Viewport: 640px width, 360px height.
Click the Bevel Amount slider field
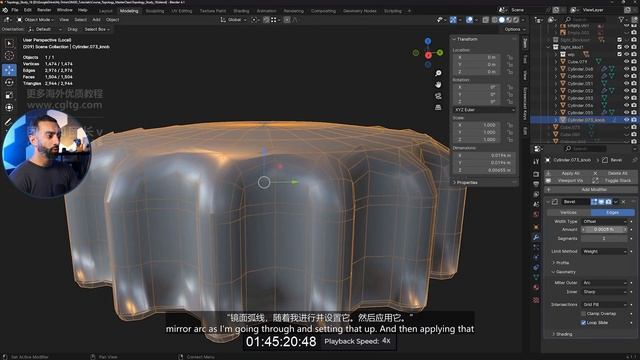click(604, 230)
